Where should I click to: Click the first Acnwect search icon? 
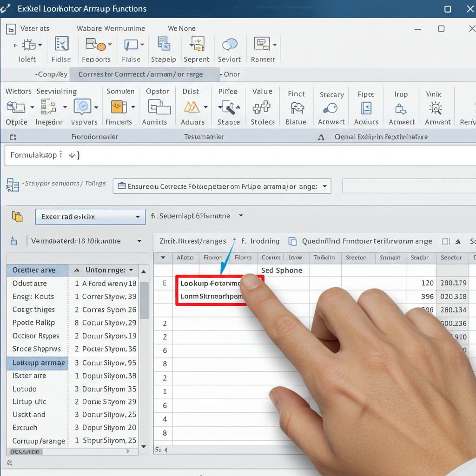click(x=330, y=108)
